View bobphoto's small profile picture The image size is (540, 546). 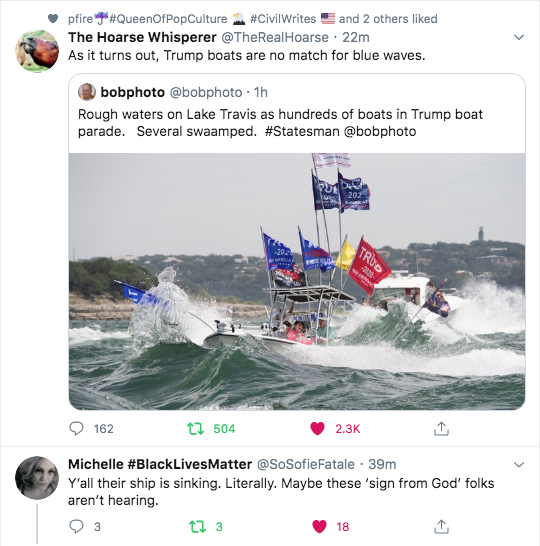87,92
